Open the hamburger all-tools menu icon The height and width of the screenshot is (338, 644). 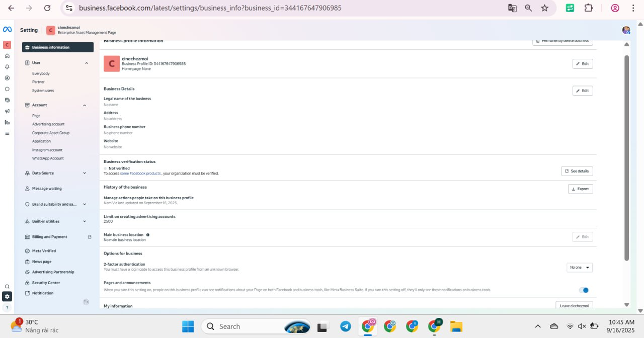(x=7, y=133)
